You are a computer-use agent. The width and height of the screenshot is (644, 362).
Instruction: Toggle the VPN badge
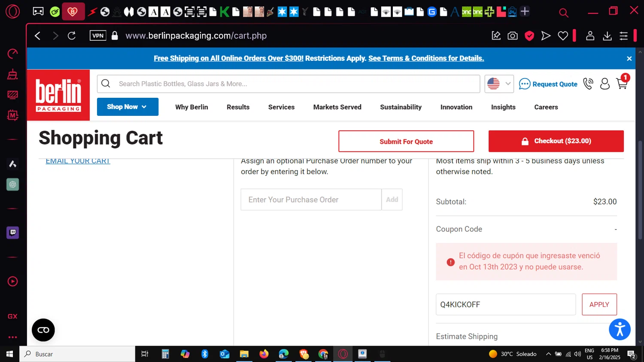(x=98, y=36)
